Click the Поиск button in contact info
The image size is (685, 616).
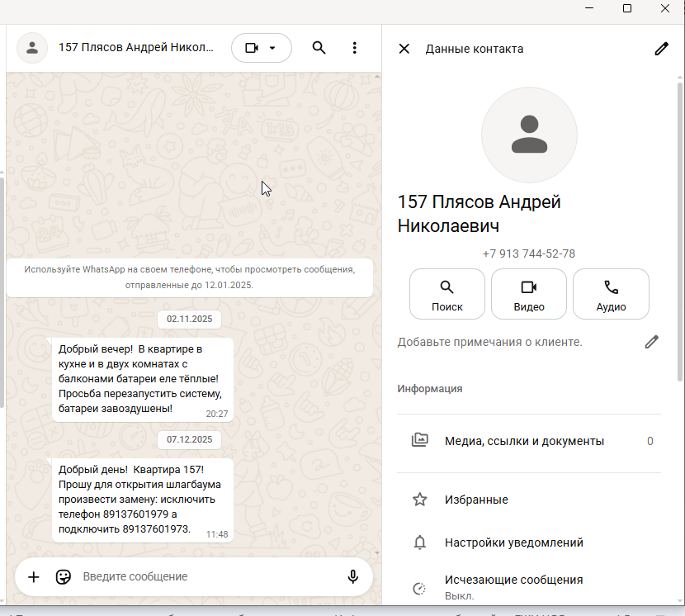pyautogui.click(x=447, y=294)
